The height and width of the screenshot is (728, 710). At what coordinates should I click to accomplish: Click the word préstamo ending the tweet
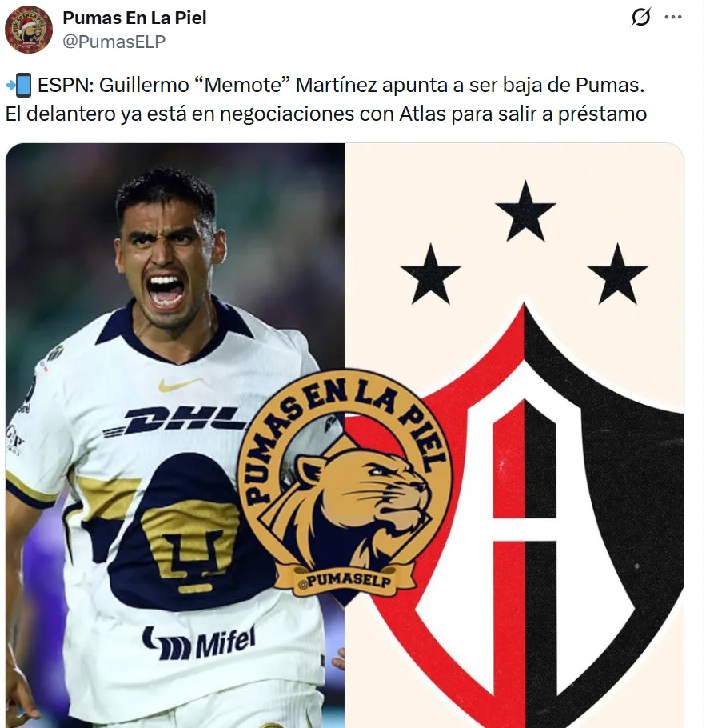[602, 114]
